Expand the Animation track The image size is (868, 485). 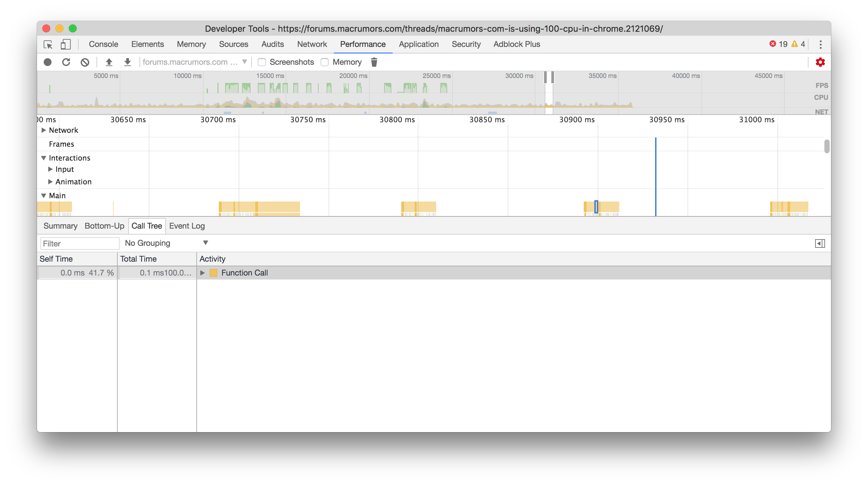pyautogui.click(x=50, y=181)
